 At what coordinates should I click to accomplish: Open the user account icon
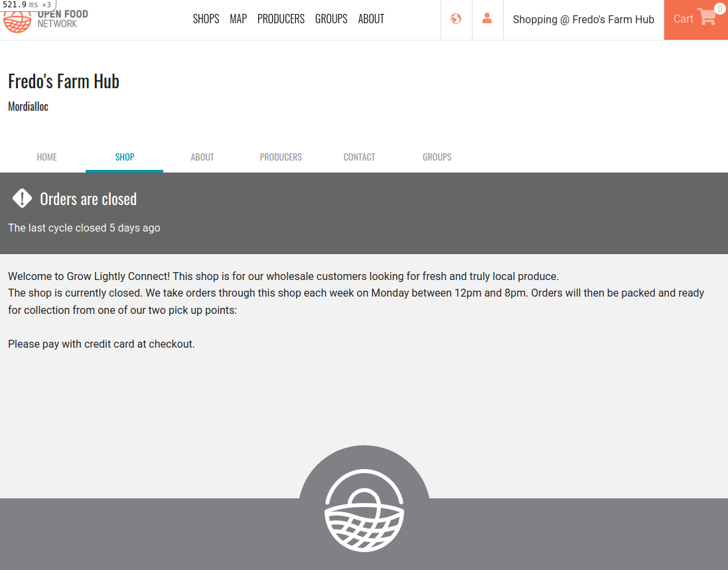(487, 19)
